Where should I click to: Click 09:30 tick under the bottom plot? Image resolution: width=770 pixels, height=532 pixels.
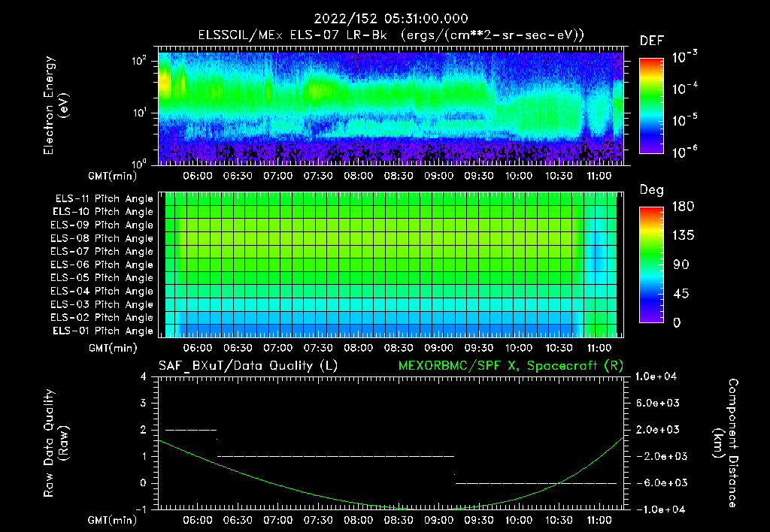(479, 520)
